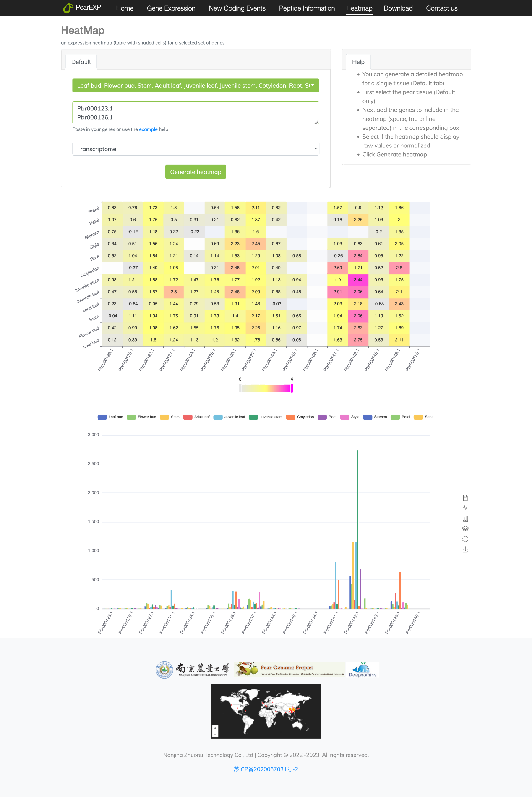
Task: Toggle stacked chart mode icon
Action: 465,529
